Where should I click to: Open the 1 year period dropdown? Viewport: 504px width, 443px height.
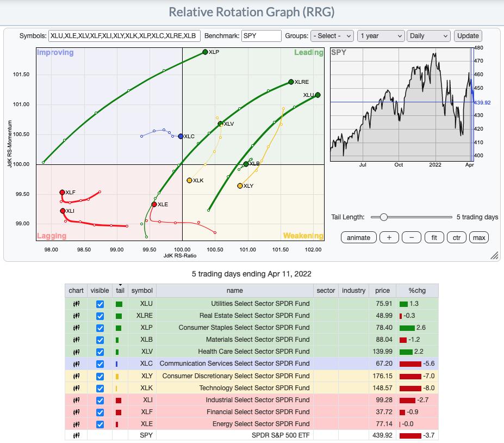(x=381, y=36)
